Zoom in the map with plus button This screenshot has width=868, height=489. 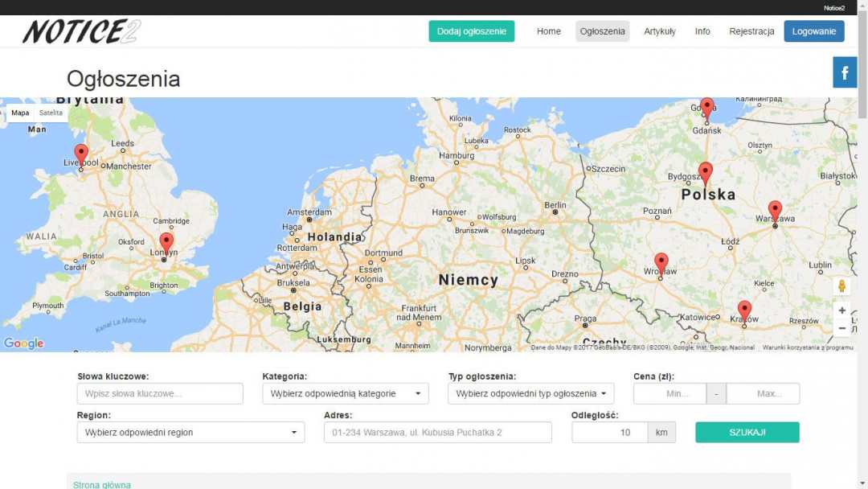(841, 310)
